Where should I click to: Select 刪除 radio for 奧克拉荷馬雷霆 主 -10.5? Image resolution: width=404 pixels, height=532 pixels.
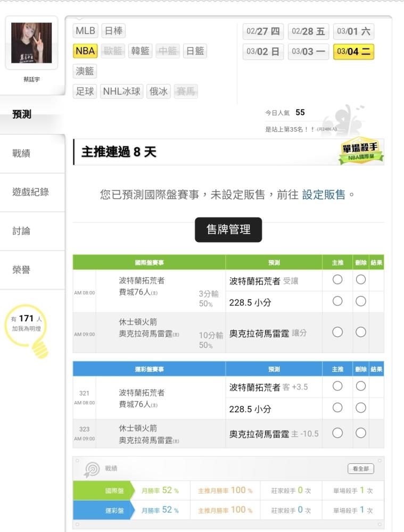click(x=361, y=433)
